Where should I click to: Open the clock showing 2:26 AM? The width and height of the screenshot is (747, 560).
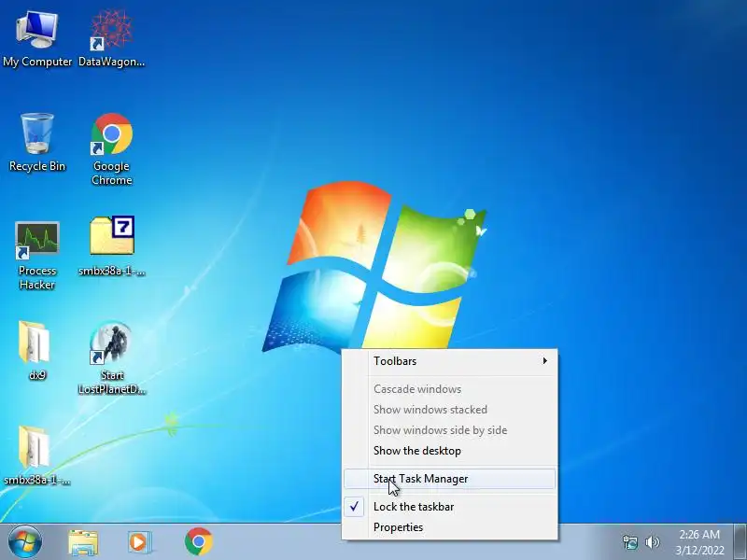click(699, 542)
